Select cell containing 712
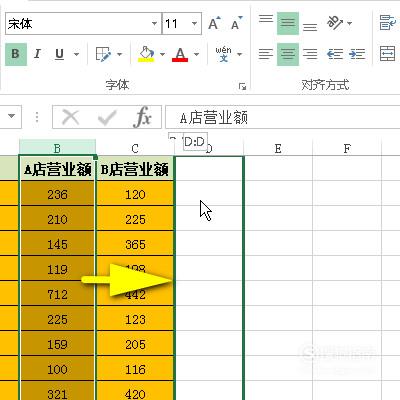The width and height of the screenshot is (400, 400). click(57, 294)
